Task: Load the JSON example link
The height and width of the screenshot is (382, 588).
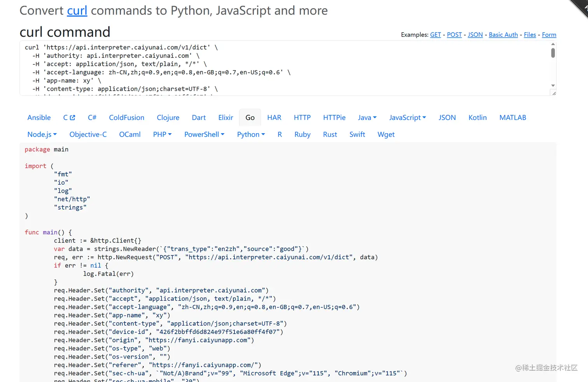Action: (475, 35)
